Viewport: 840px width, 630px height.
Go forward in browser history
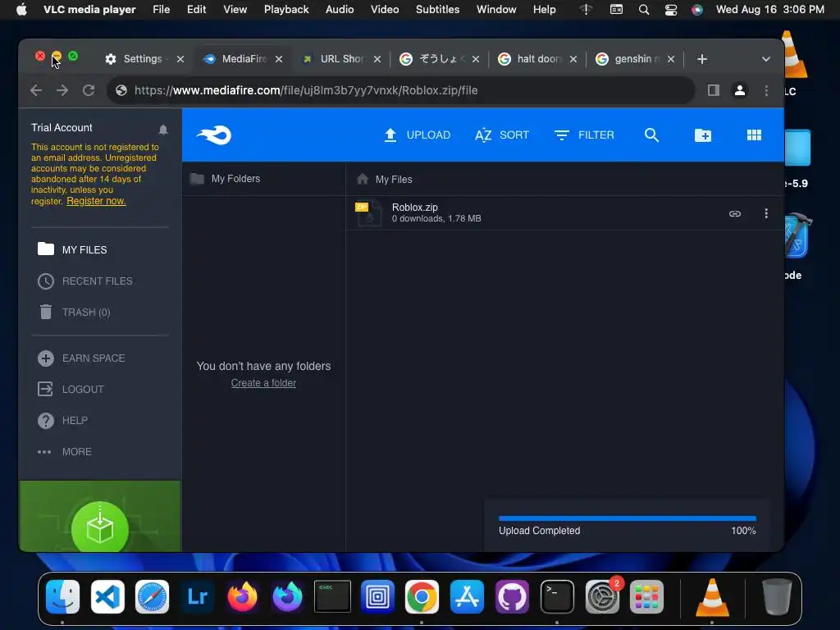(x=62, y=90)
